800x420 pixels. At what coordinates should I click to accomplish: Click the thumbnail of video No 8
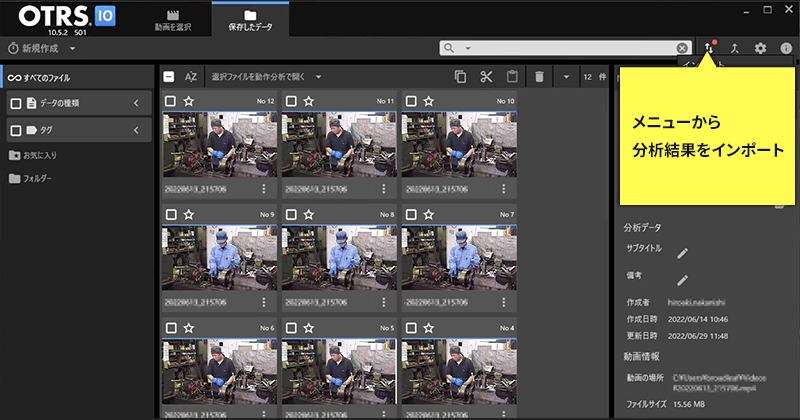(x=339, y=257)
